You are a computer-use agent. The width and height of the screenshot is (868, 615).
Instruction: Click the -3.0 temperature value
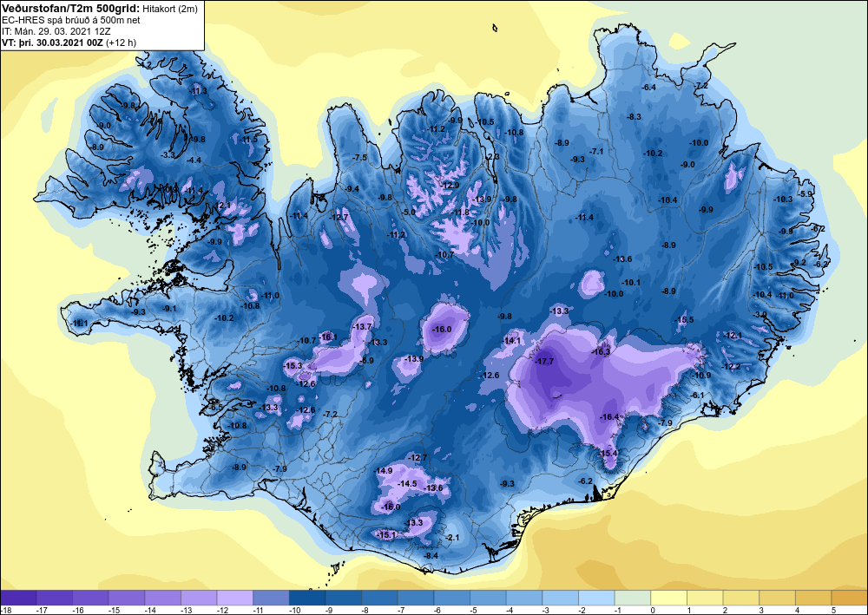click(x=760, y=314)
